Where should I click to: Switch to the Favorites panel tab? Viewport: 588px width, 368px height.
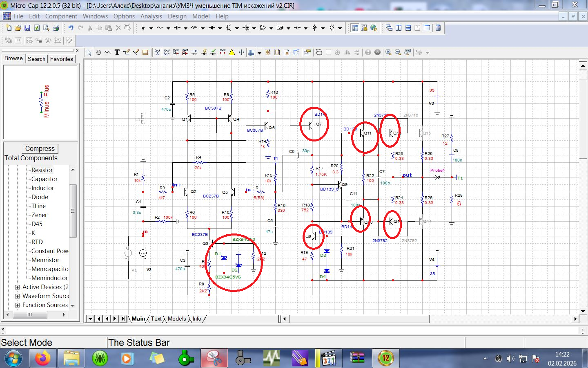tap(62, 59)
